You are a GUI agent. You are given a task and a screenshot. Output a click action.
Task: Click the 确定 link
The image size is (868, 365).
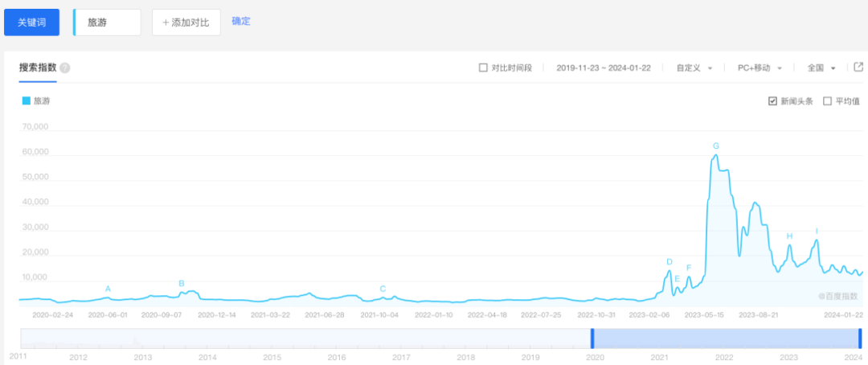coord(241,22)
